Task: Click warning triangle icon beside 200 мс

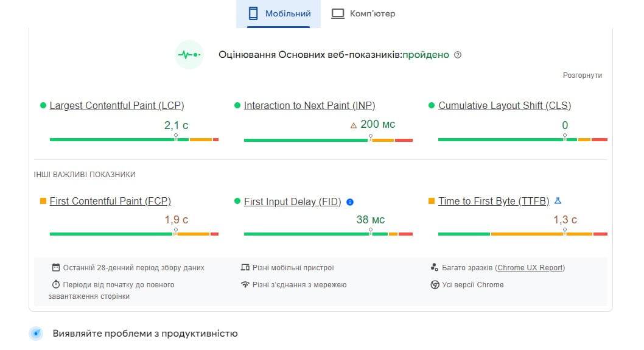Action: pos(354,126)
